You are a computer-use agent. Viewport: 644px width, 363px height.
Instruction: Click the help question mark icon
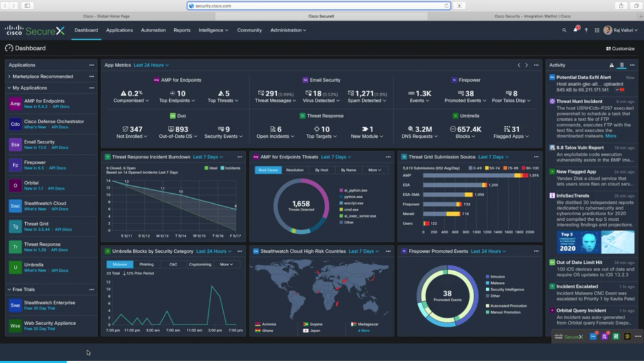pos(586,30)
